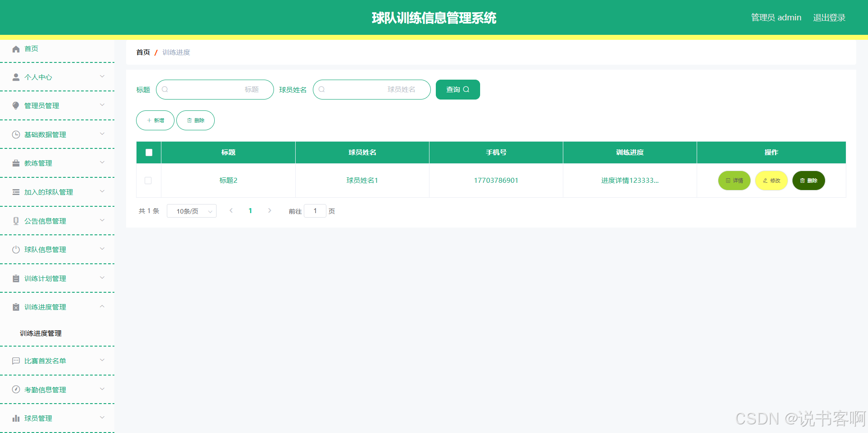
Task: Click the search icon in the 球员姓名 field
Action: [x=322, y=90]
